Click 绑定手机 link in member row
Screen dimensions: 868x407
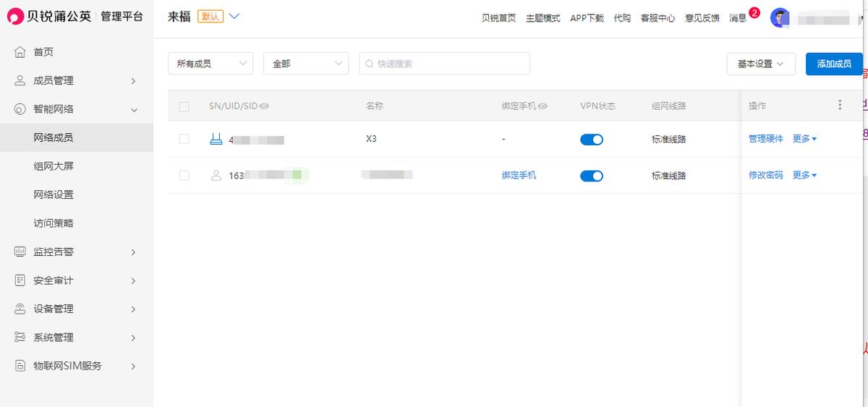[519, 175]
